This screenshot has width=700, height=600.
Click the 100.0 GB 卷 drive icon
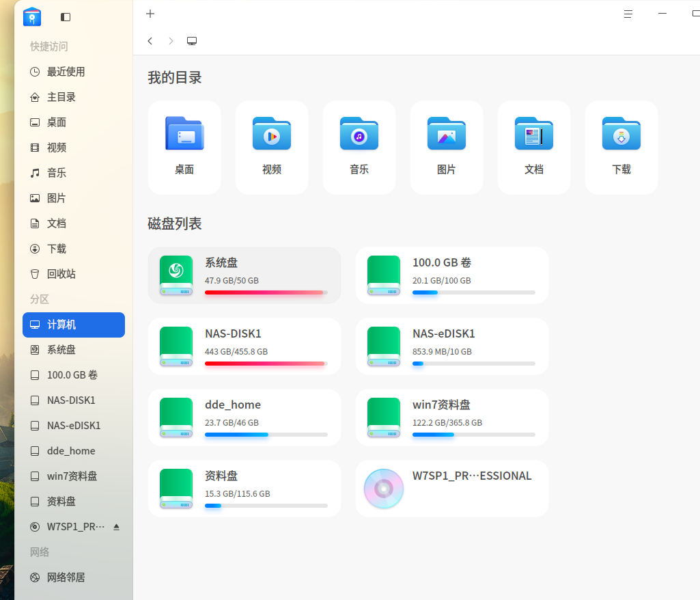click(384, 275)
